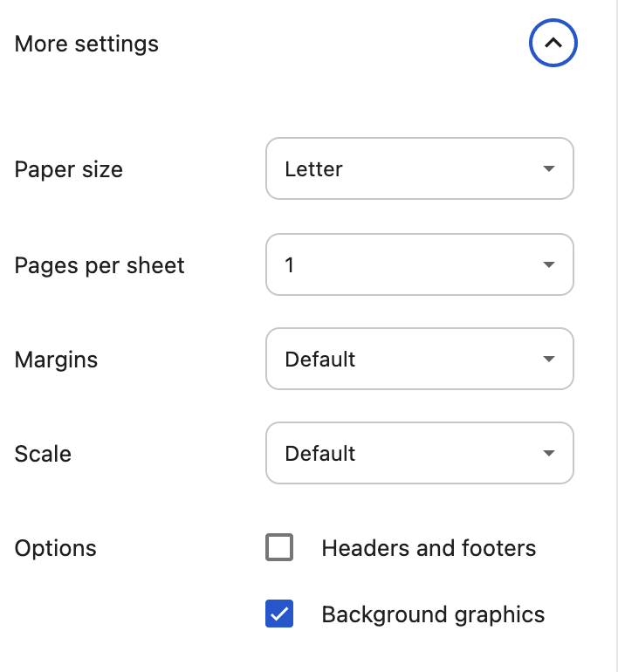Viewport: 618px width, 672px height.
Task: Collapse More settings with the chevron icon
Action: (x=553, y=43)
